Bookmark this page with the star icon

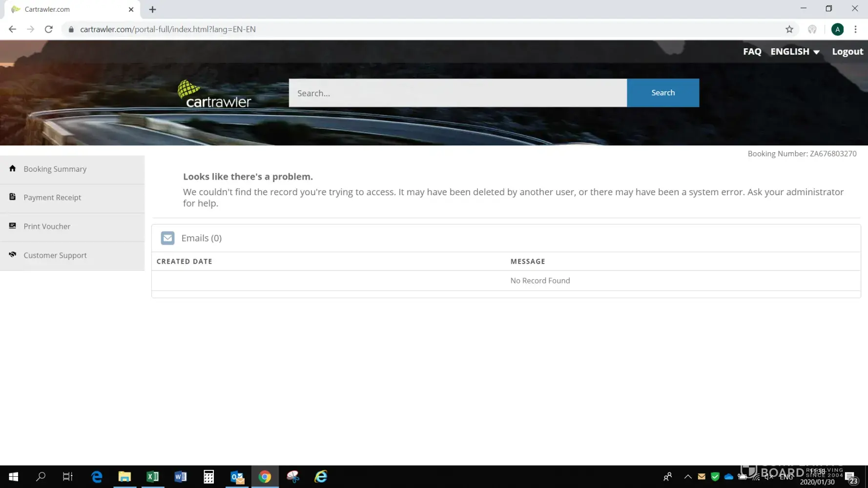pos(789,29)
